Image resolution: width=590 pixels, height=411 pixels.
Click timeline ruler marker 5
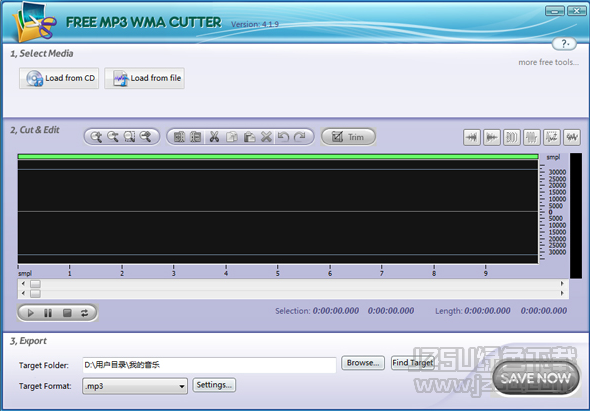point(277,273)
